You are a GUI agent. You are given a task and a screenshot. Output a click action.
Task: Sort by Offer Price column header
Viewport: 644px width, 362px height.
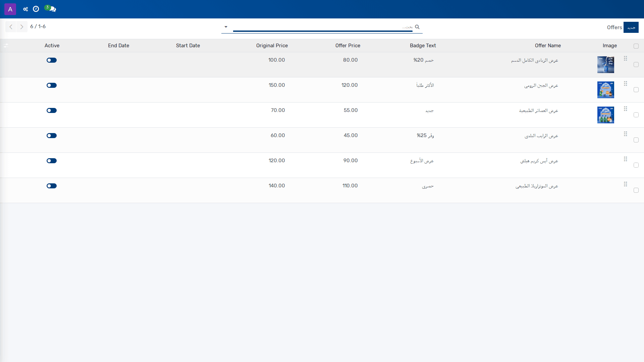click(x=348, y=46)
